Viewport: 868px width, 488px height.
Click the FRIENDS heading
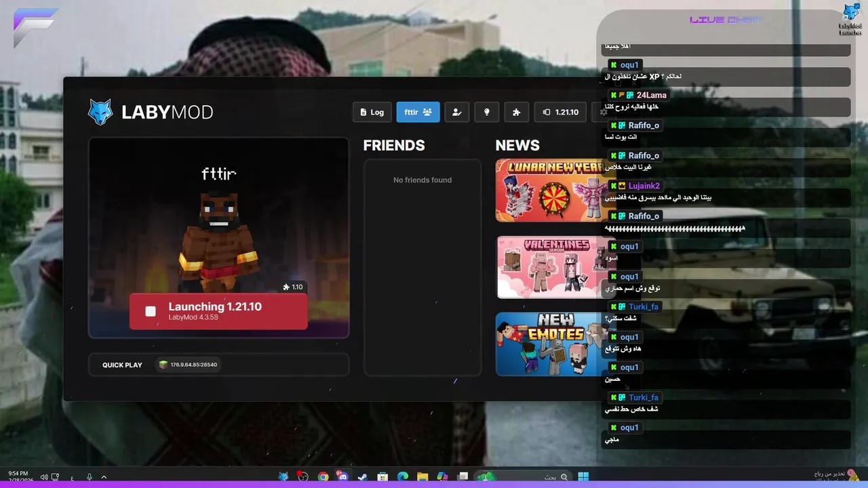394,145
